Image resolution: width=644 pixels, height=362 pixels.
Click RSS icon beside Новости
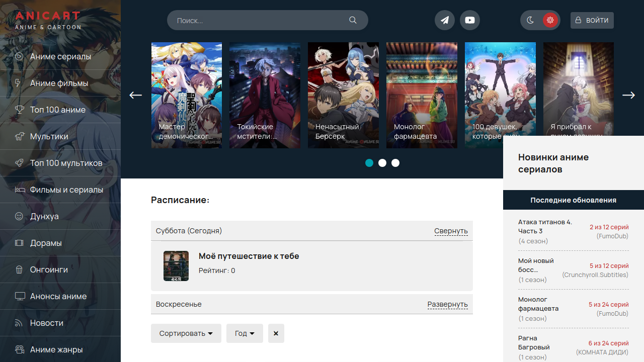click(19, 323)
